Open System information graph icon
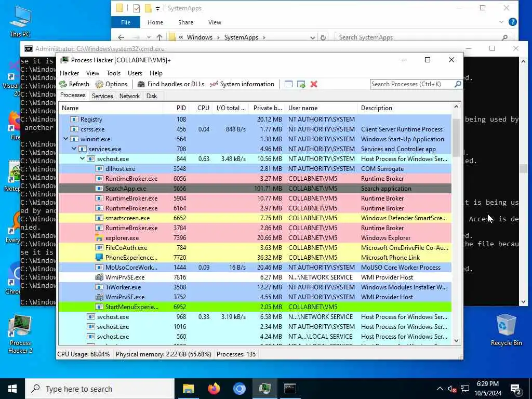 coord(214,84)
